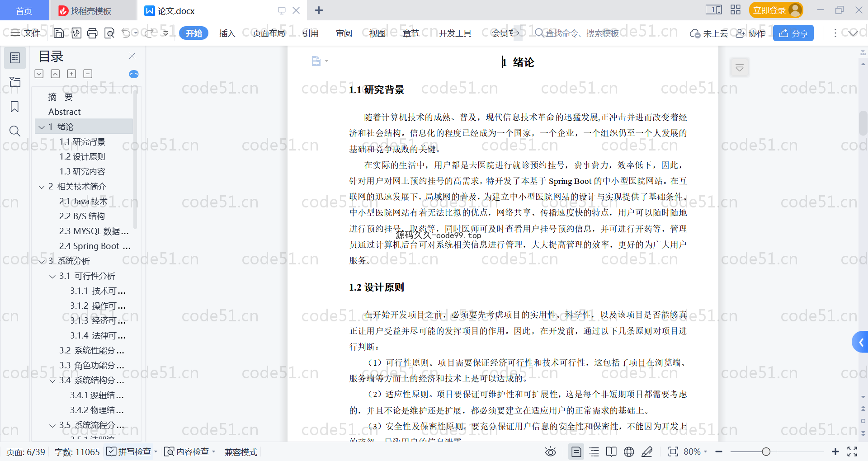This screenshot has height=461, width=868.
Task: Collapse the 3 系统分析 tree node
Action: [x=42, y=261]
